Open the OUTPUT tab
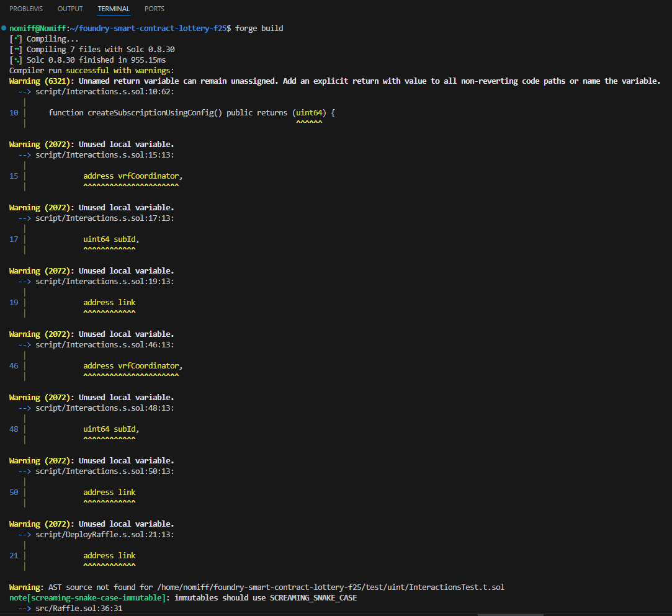Viewport: 672px width, 616px height. 70,9
